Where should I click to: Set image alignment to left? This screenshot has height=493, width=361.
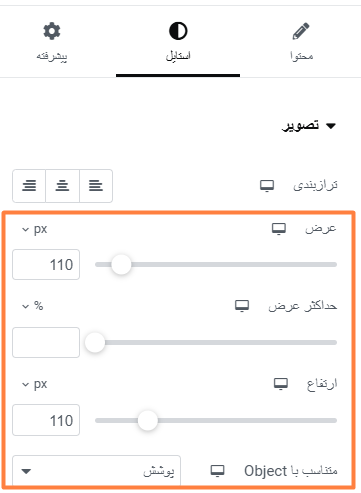coord(96,186)
